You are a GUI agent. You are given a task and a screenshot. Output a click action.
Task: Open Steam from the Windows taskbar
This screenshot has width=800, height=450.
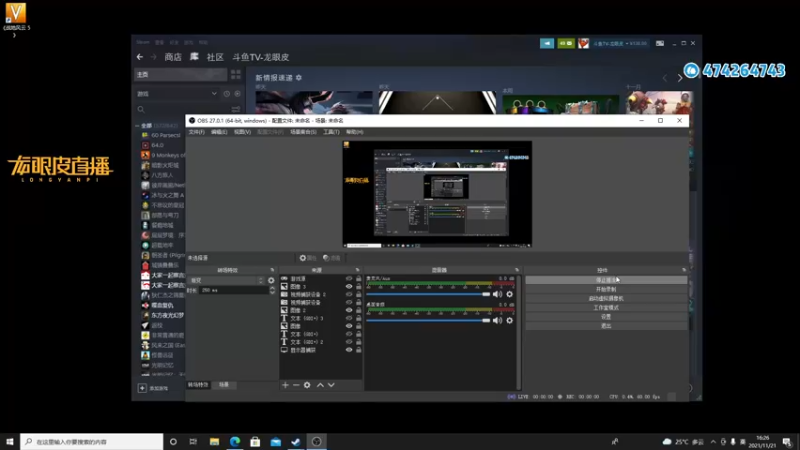click(x=296, y=442)
